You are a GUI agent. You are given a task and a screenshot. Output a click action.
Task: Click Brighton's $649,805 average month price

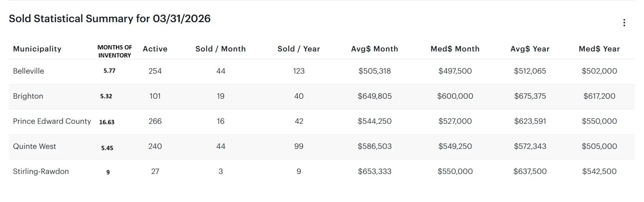[374, 96]
